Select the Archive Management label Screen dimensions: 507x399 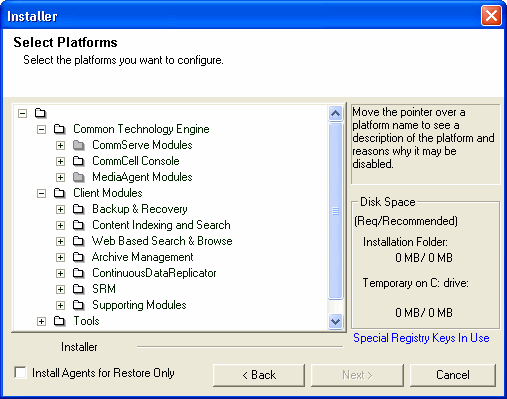click(143, 257)
